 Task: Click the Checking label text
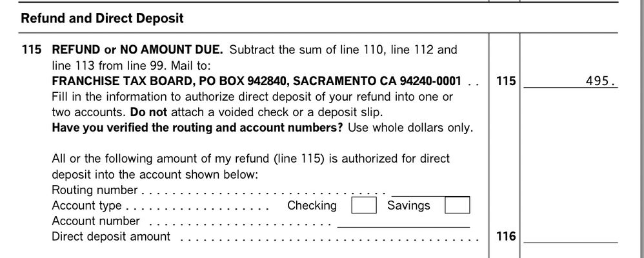click(x=312, y=205)
